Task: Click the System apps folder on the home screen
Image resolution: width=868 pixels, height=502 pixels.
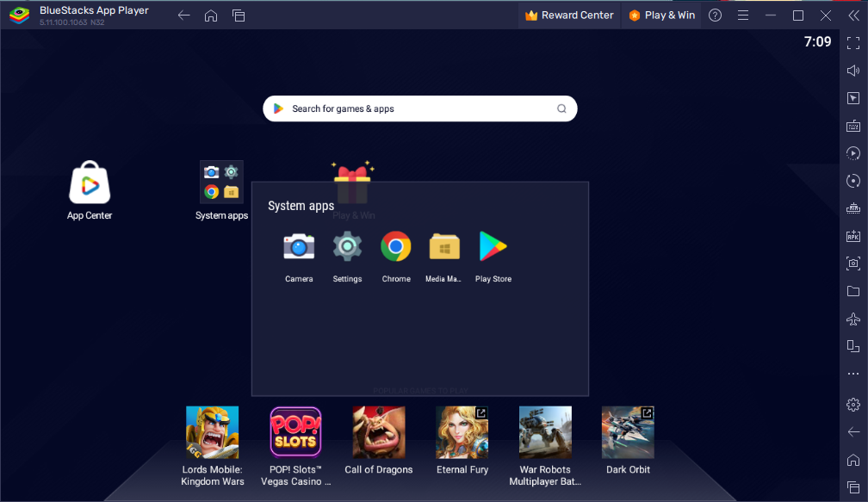Action: pos(221,190)
